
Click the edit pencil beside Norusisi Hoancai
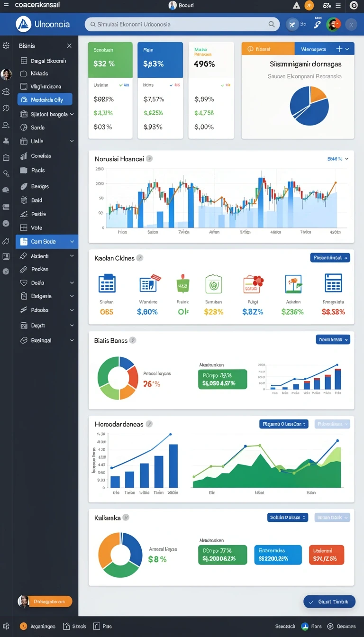[149, 159]
